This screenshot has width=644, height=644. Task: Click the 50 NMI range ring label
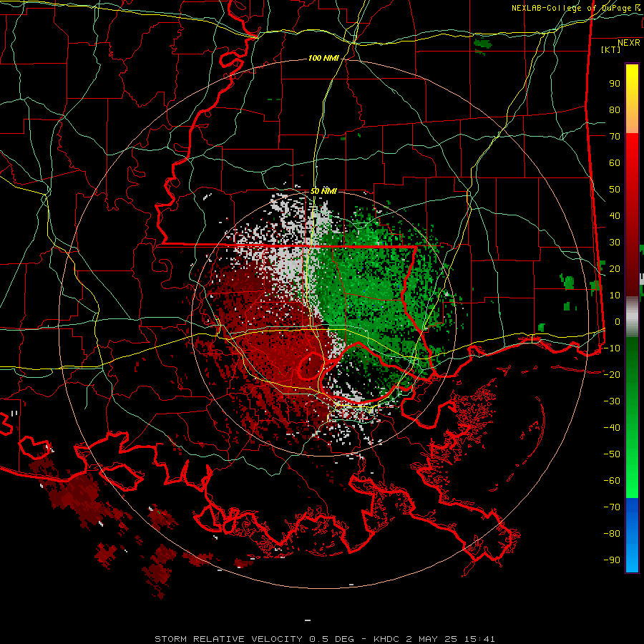point(323,191)
